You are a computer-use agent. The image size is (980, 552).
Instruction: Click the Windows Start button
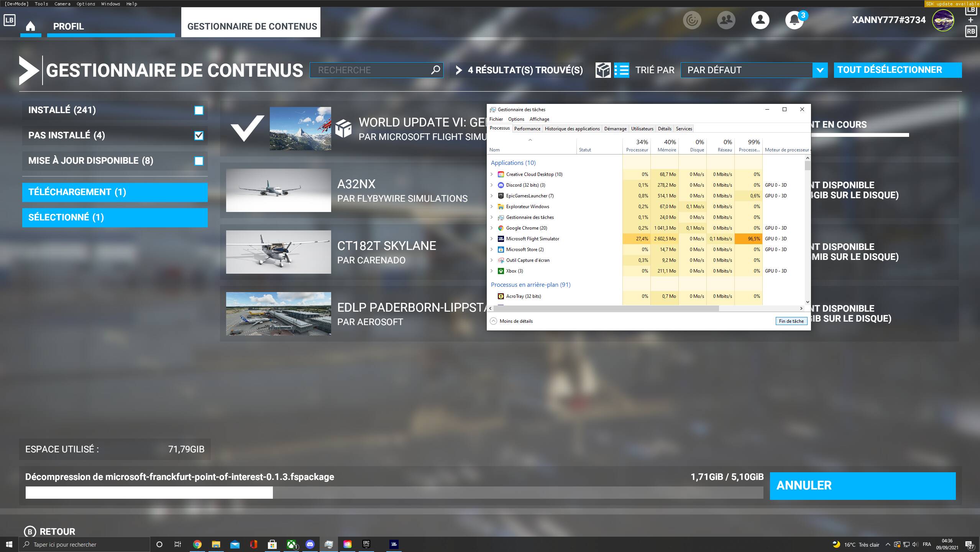pyautogui.click(x=9, y=544)
